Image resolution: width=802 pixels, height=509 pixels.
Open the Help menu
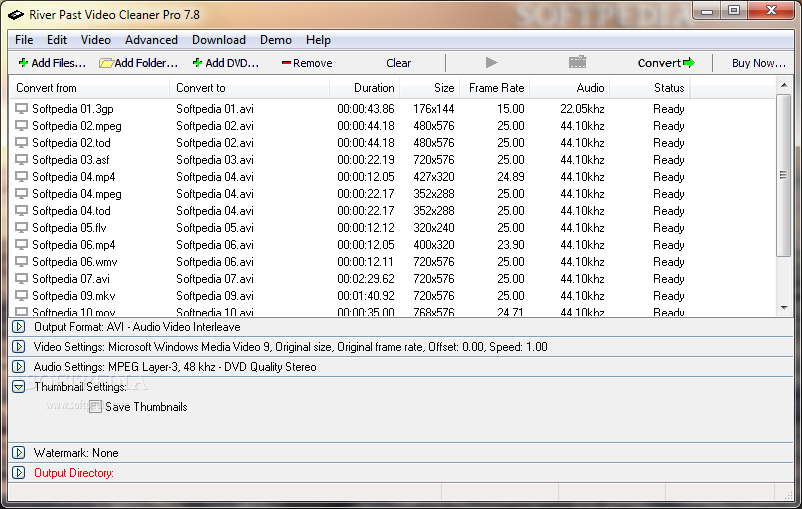[318, 40]
